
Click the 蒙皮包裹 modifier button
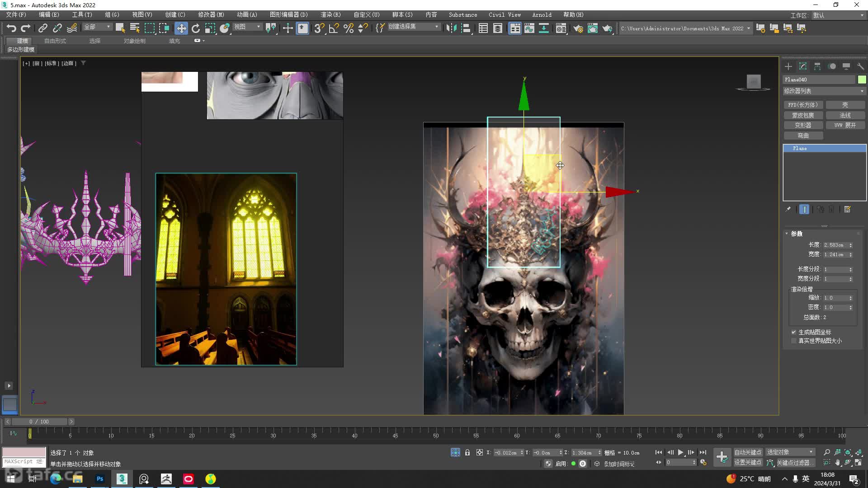coord(803,115)
